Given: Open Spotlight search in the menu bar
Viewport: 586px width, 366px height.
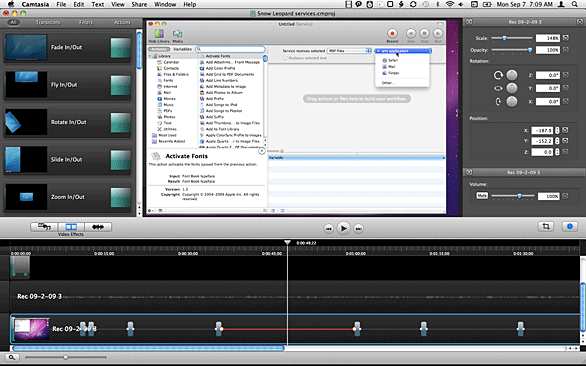Looking at the screenshot, I should point(575,4).
